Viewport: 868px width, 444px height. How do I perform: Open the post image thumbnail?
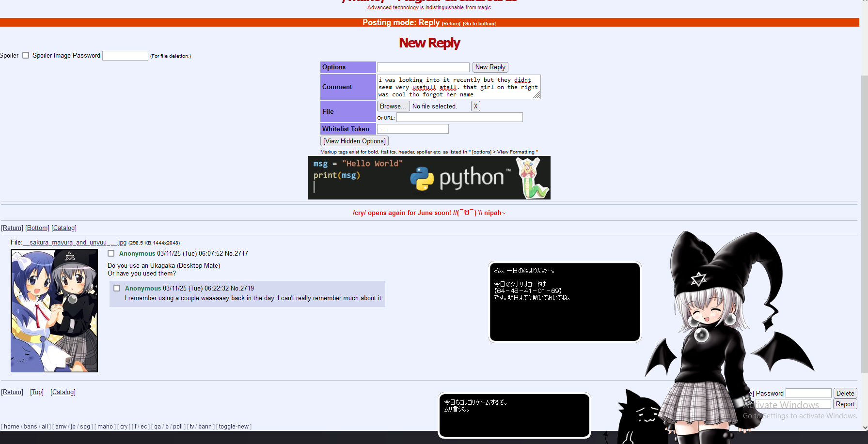pos(54,310)
